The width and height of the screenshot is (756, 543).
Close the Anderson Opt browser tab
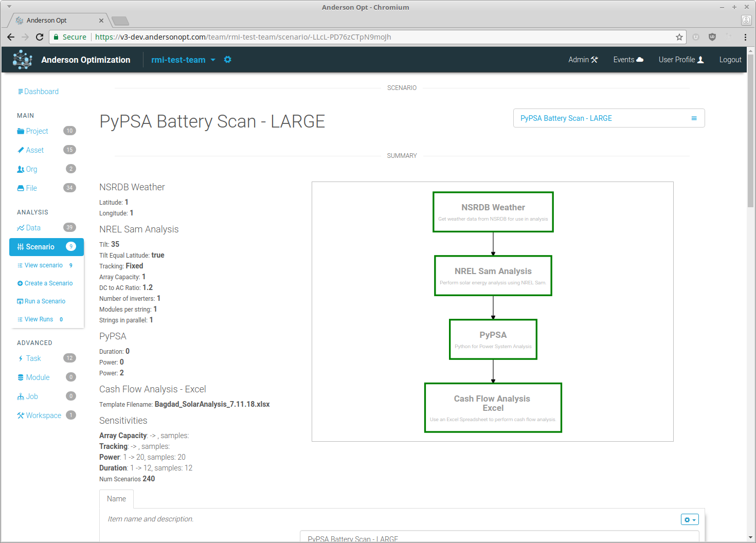click(x=101, y=21)
